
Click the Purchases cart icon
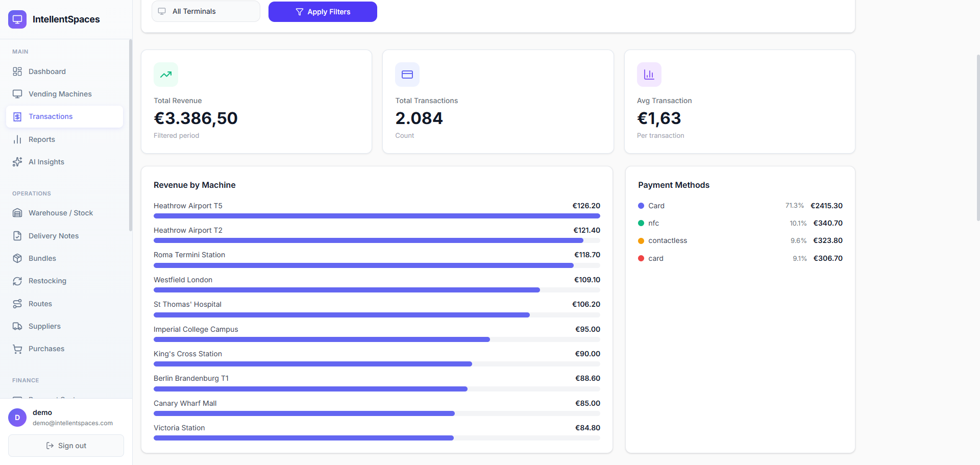(x=17, y=349)
